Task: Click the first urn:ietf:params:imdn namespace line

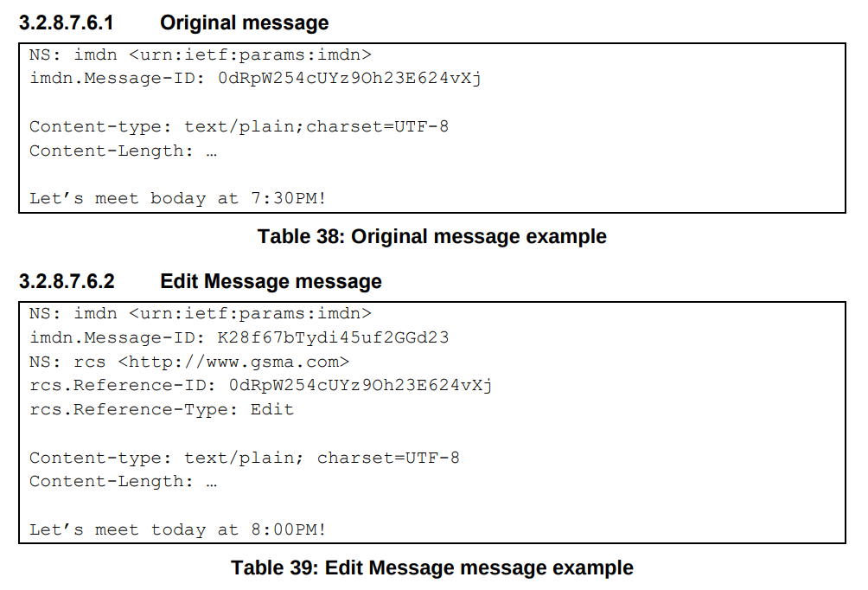Action: 201,55
